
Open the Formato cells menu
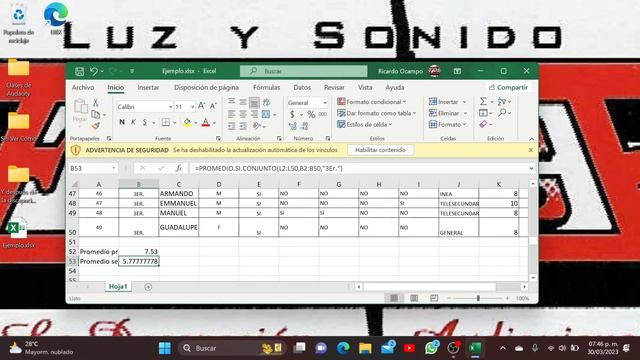click(447, 124)
